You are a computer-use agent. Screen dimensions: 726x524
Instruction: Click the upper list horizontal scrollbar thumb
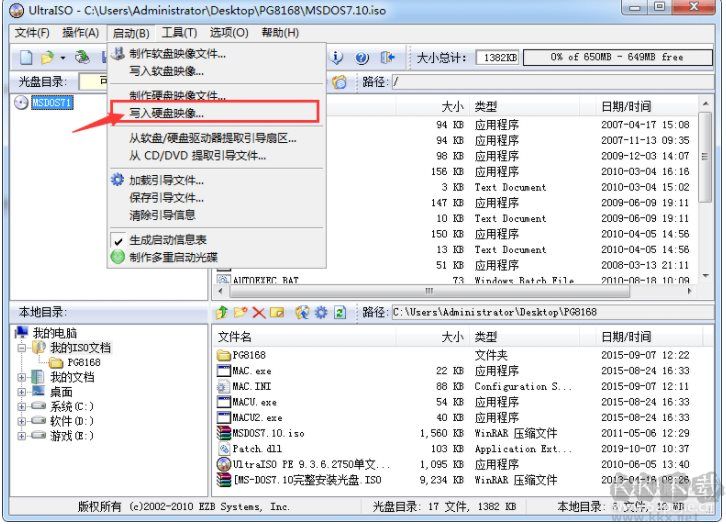pyautogui.click(x=429, y=291)
